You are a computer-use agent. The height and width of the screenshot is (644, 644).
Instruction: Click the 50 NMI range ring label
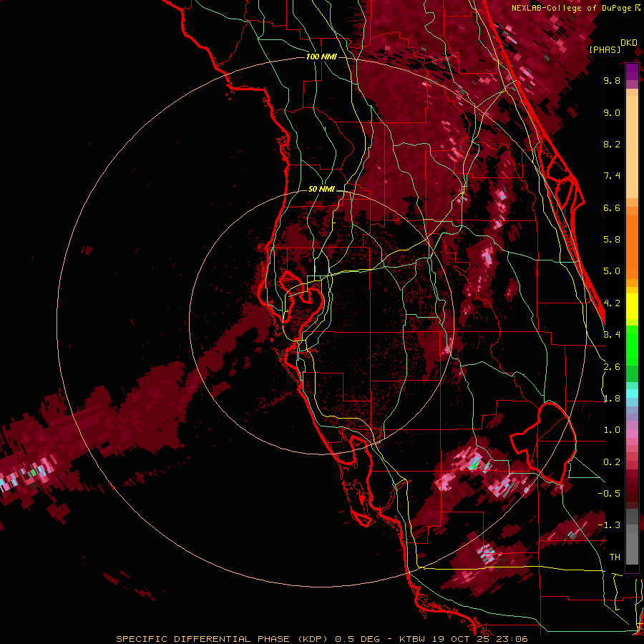tap(321, 189)
